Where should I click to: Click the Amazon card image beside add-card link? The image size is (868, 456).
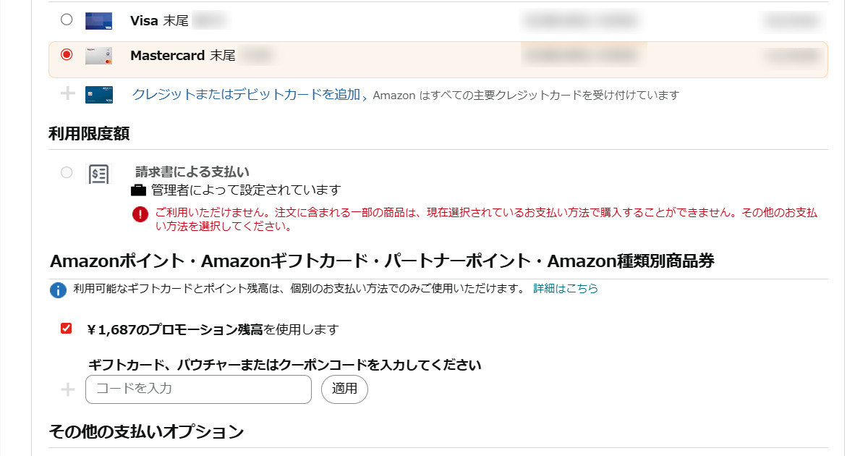tap(98, 94)
